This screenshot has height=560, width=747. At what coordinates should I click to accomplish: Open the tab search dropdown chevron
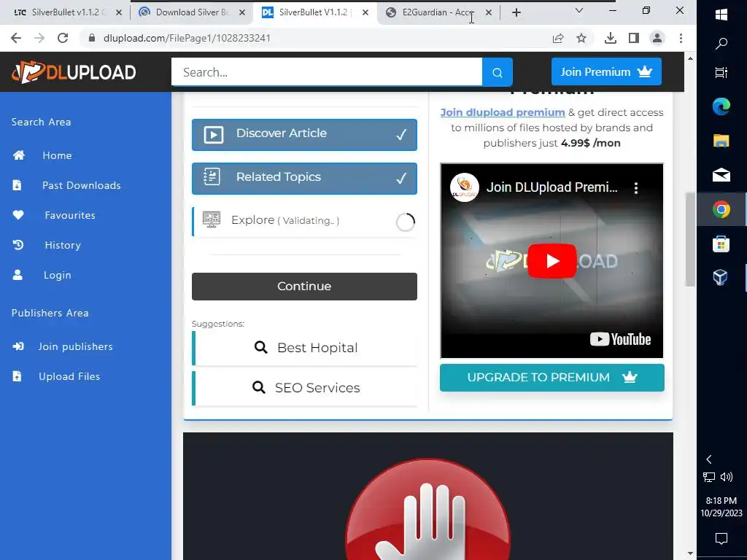pyautogui.click(x=579, y=10)
